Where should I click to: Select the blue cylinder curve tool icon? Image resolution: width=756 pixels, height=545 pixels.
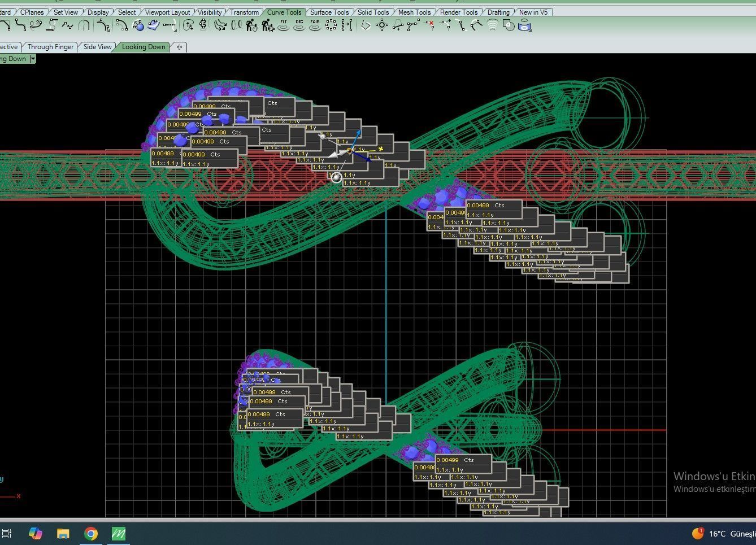point(525,25)
